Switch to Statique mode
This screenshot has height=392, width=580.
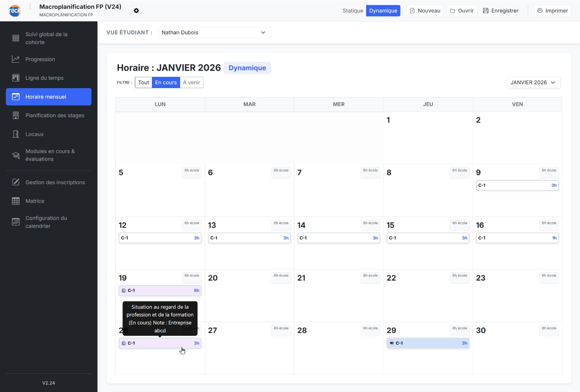pos(352,11)
